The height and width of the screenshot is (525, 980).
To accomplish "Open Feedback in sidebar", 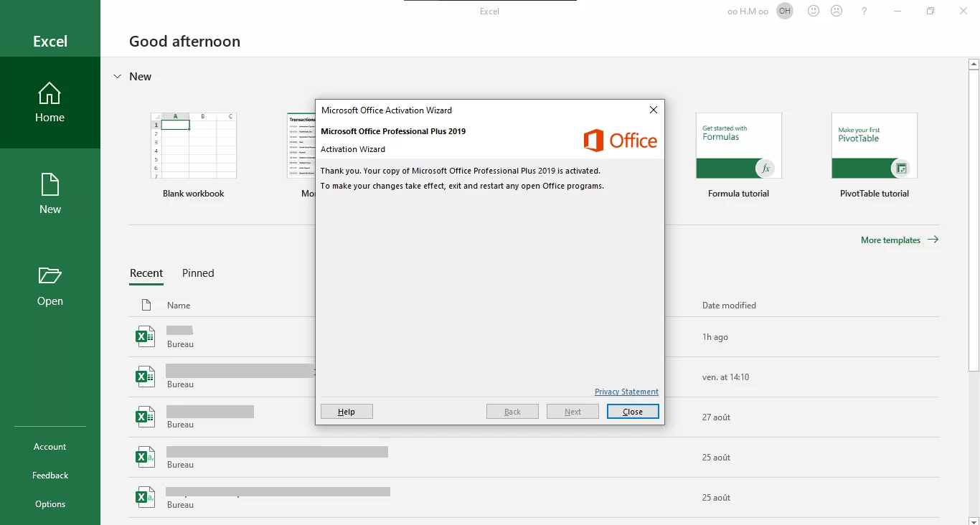I will [x=50, y=476].
